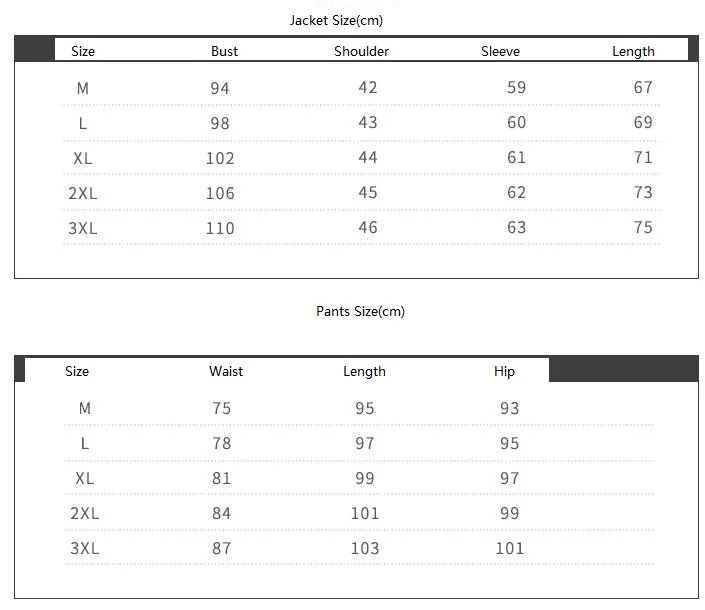
Task: Click the Sleeve column header
Action: [x=500, y=51]
